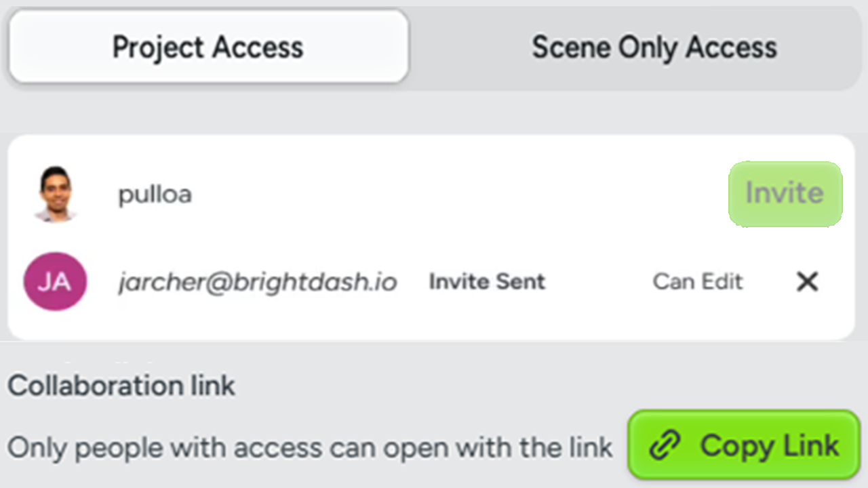Remove jarcher's invite with the X icon
The image size is (868, 488).
pyautogui.click(x=807, y=282)
